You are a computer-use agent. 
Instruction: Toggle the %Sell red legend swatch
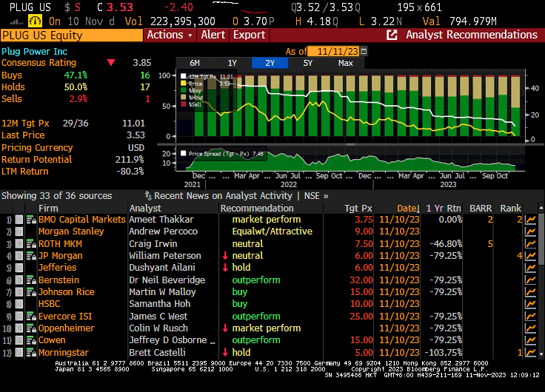pyautogui.click(x=184, y=104)
